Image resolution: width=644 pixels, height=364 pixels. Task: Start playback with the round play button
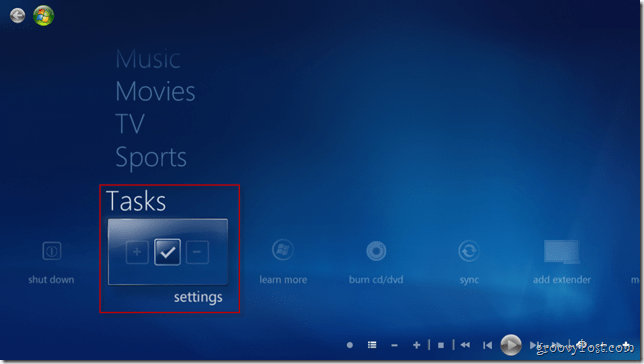(x=511, y=345)
